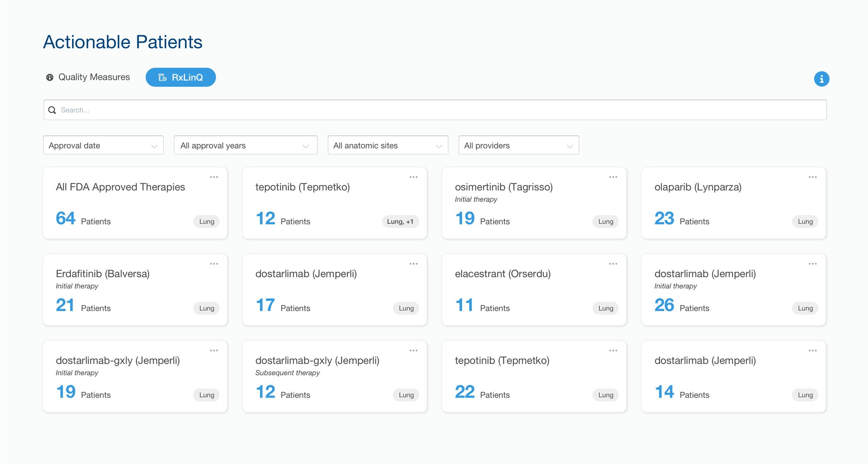Open the elacestrant (Orserdu) card title
This screenshot has height=464, width=868.
coord(503,274)
